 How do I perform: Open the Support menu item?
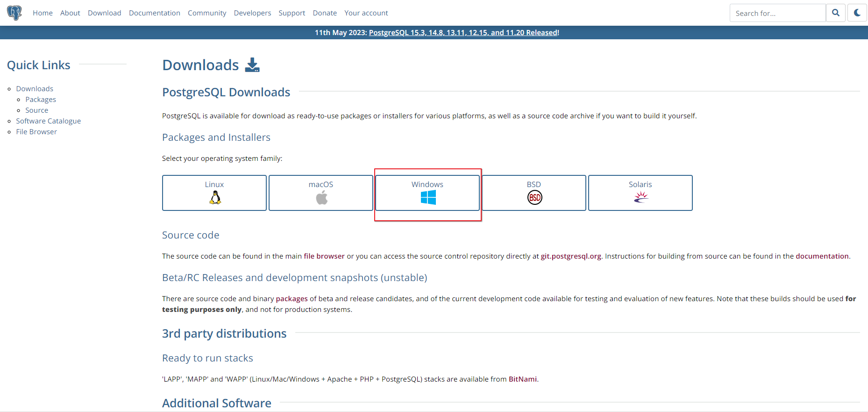click(292, 13)
